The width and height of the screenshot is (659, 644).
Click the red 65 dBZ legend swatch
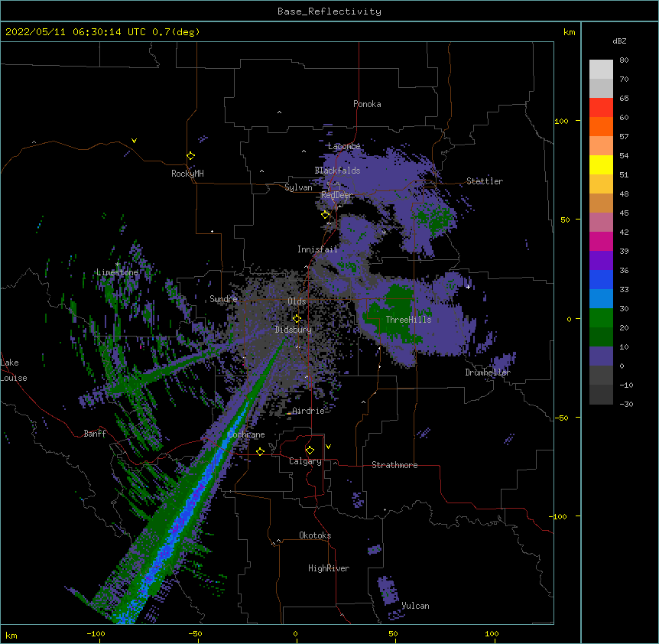[x=601, y=108]
